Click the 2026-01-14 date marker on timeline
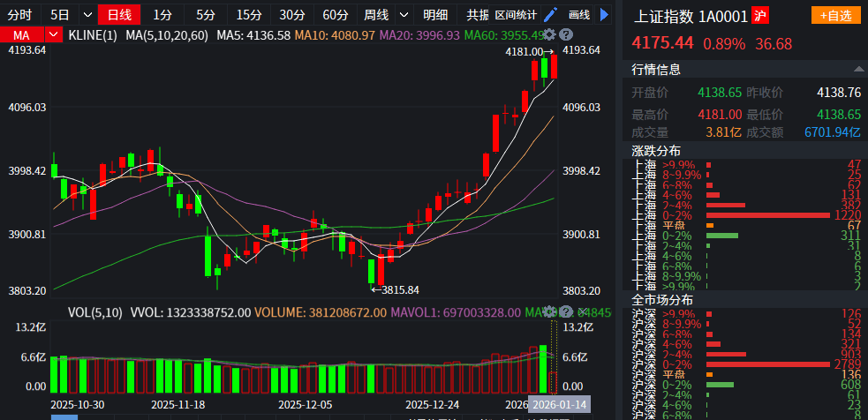Screen dimensions: 868x420 pyautogui.click(x=558, y=404)
